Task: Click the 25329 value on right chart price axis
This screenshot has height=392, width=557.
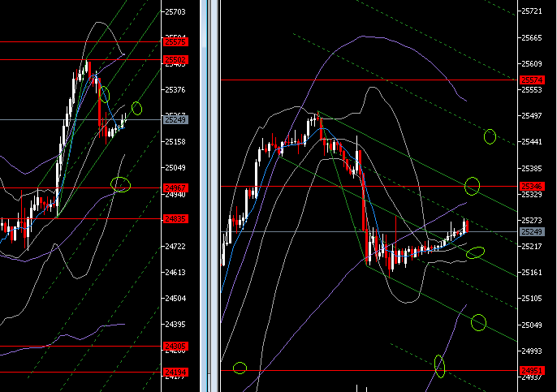Action: [532, 194]
